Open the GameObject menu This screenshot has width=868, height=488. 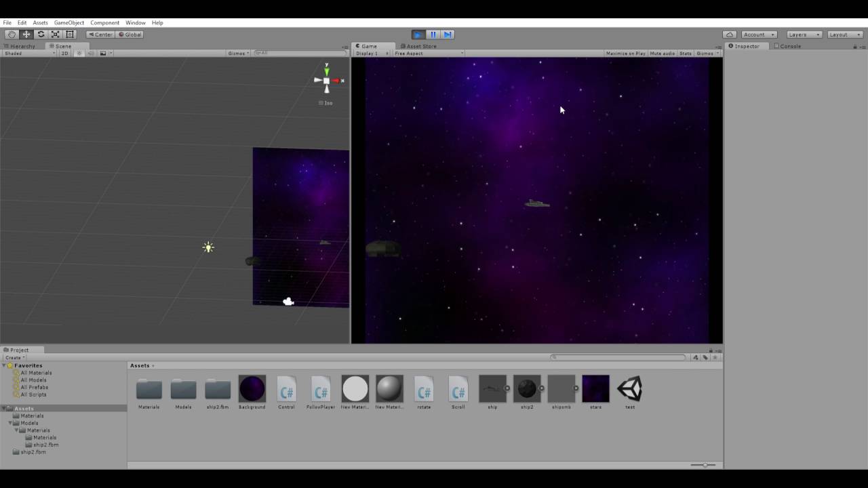click(69, 22)
